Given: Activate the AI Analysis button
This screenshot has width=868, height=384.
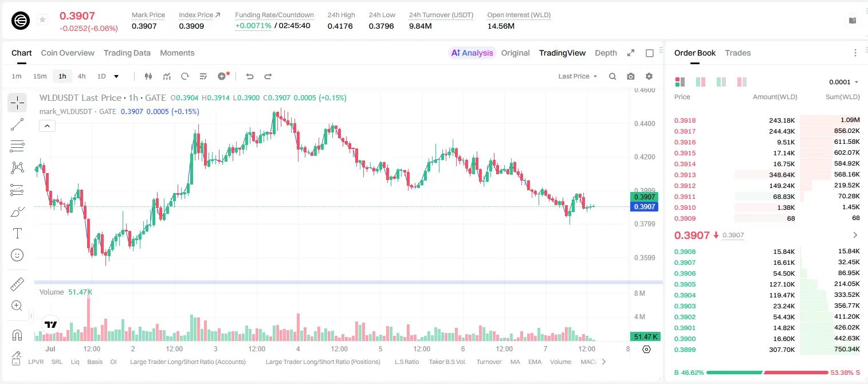Looking at the screenshot, I should coord(472,53).
